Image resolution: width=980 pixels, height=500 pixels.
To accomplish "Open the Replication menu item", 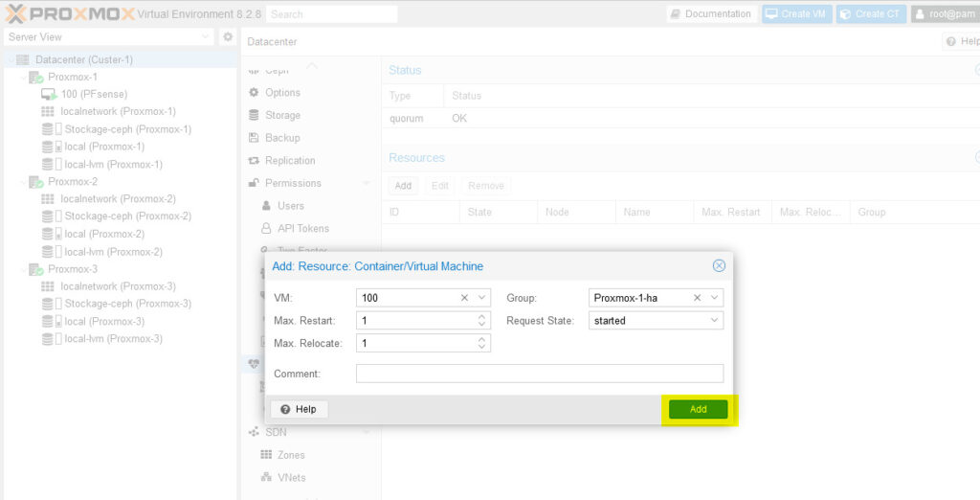I will [290, 160].
